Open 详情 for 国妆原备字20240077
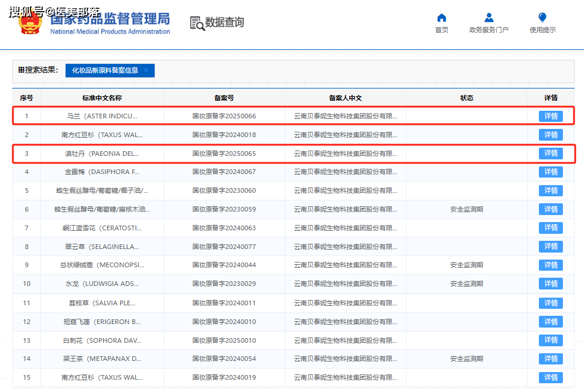This screenshot has width=584, height=392. (x=551, y=246)
